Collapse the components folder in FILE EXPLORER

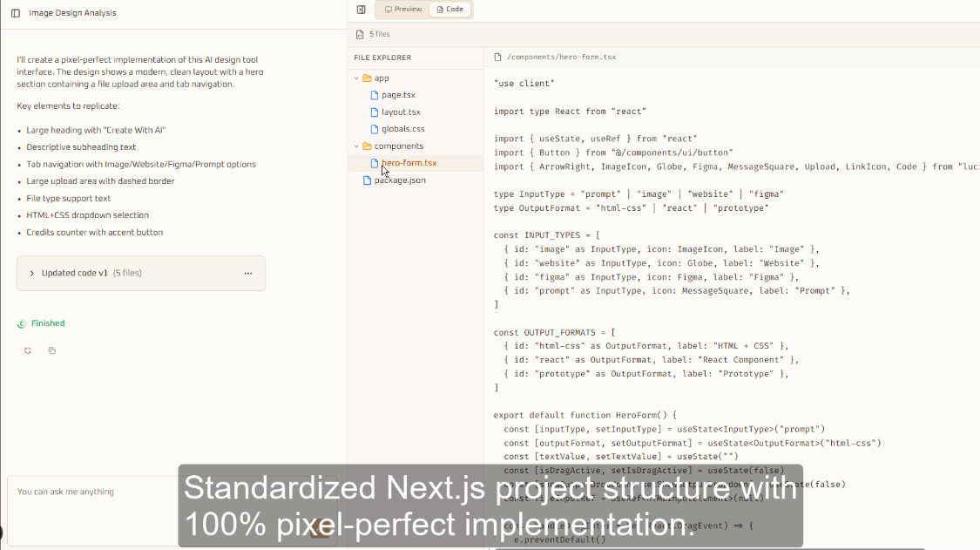355,146
